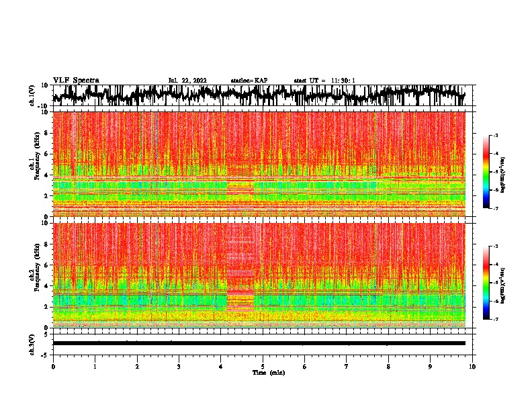The width and height of the screenshot is (532, 411).
Task: Click the ch.1 color bar log(PSD) unit label
Action: click(503, 175)
